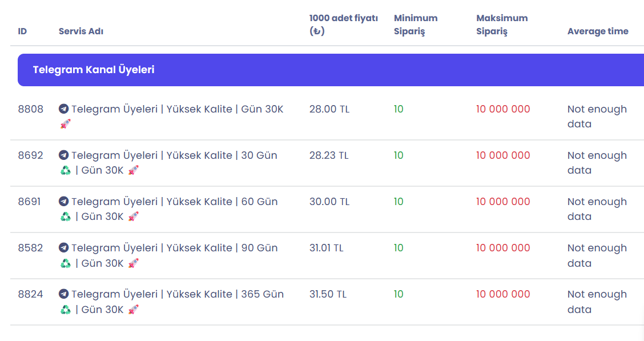
Task: Click the Telegram icon in service 8691 row
Action: point(64,201)
